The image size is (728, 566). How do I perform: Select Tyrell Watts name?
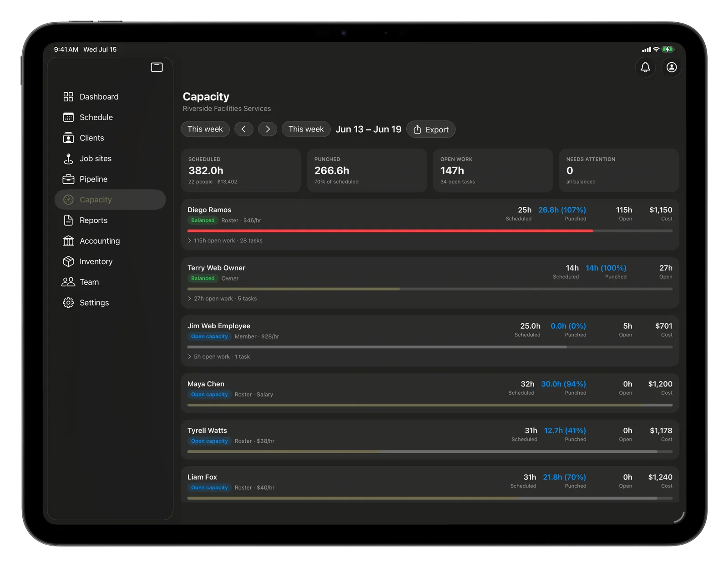(x=207, y=431)
